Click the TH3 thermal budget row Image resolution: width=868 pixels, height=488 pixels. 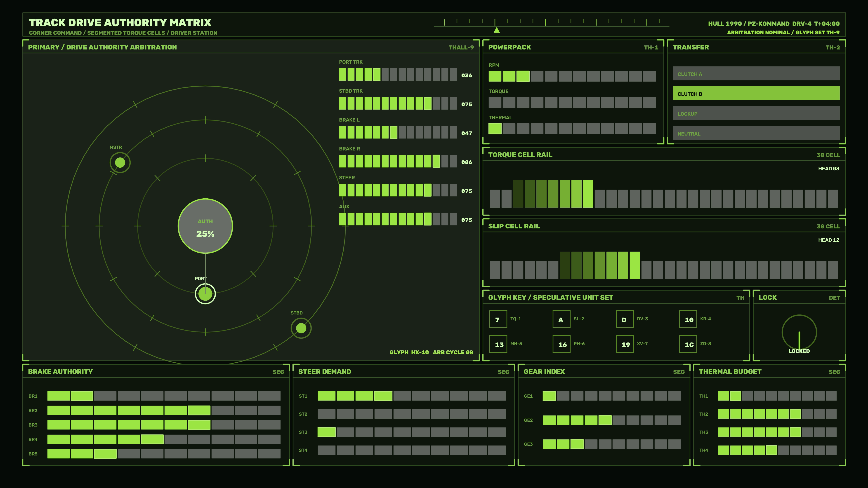tap(777, 432)
